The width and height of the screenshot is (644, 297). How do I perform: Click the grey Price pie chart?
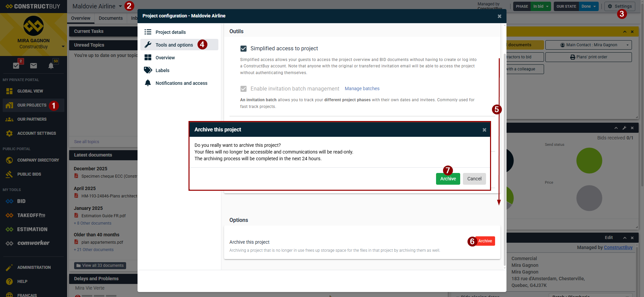(x=589, y=198)
